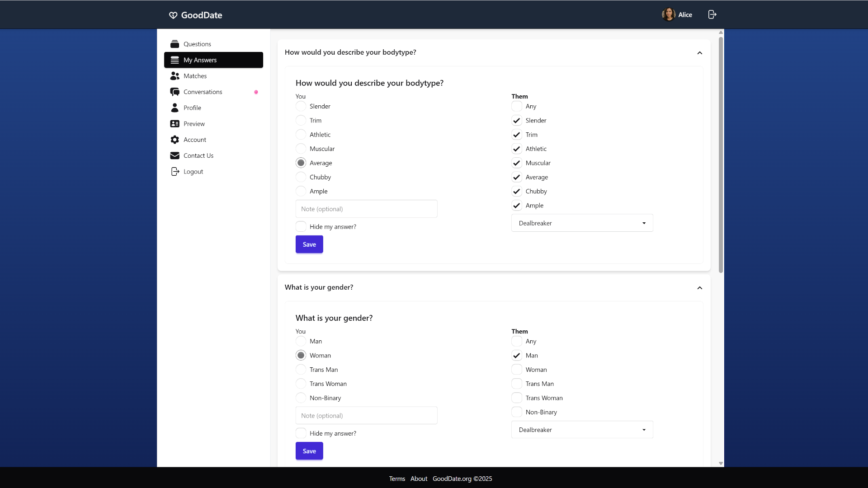Collapse the bodytype question section
The image size is (868, 488).
(699, 53)
